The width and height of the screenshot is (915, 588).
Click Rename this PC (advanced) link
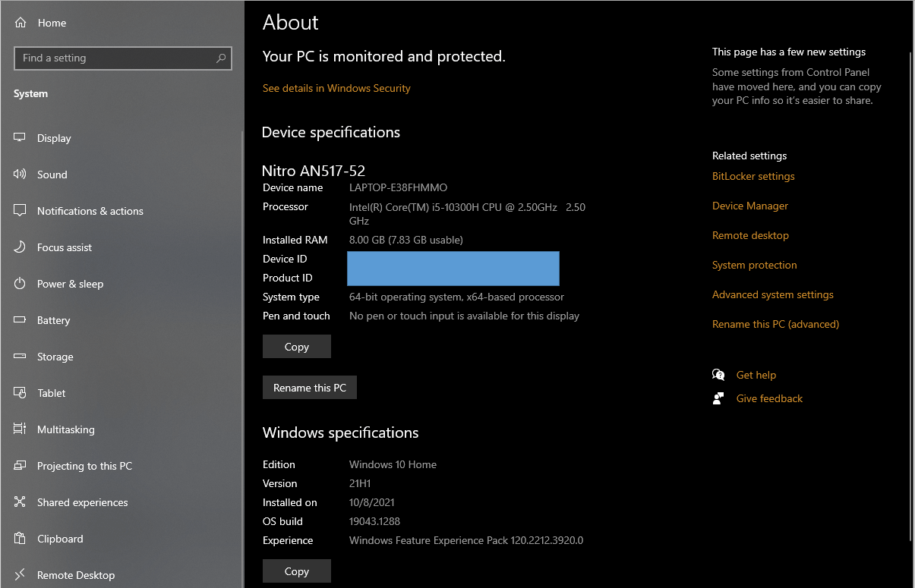tap(775, 324)
